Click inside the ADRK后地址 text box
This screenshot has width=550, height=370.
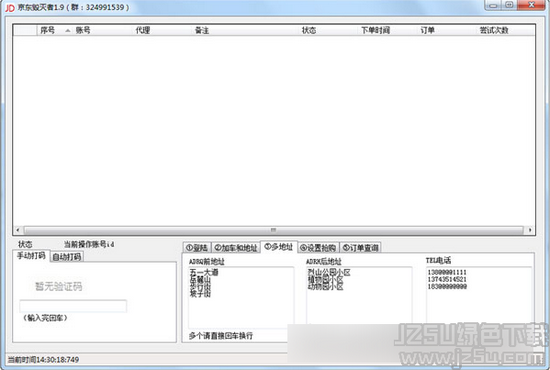[x=359, y=296]
